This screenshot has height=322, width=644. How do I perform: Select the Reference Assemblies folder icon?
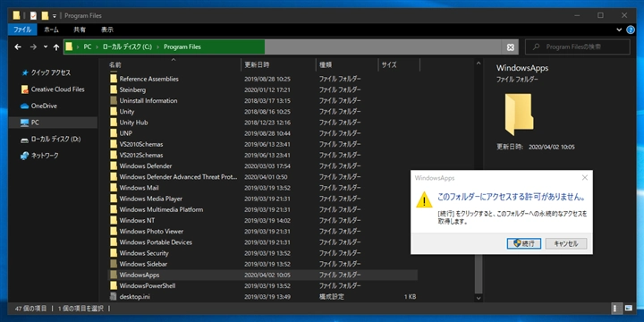[114, 79]
